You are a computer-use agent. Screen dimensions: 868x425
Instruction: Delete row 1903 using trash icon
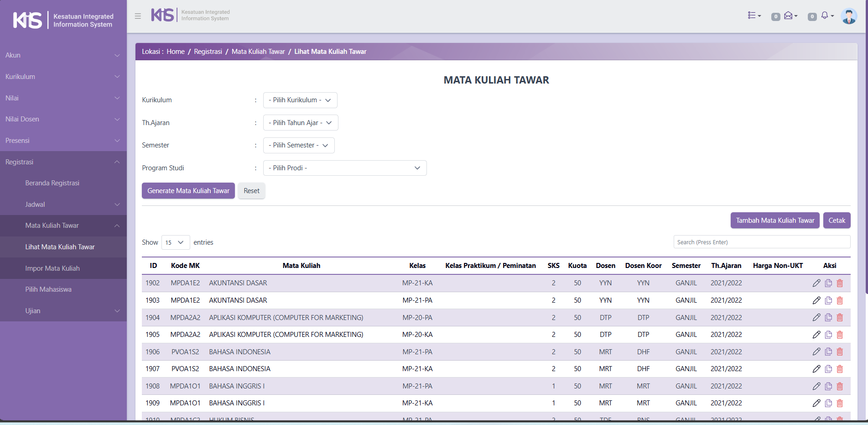coord(840,300)
